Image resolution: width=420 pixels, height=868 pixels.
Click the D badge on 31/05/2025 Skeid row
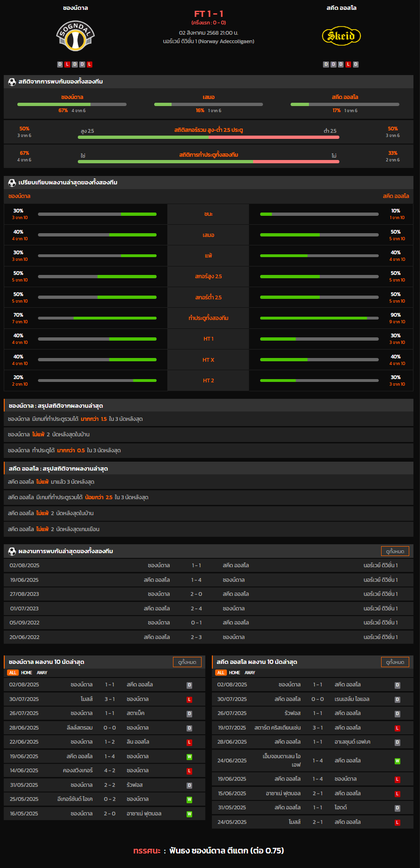(397, 808)
